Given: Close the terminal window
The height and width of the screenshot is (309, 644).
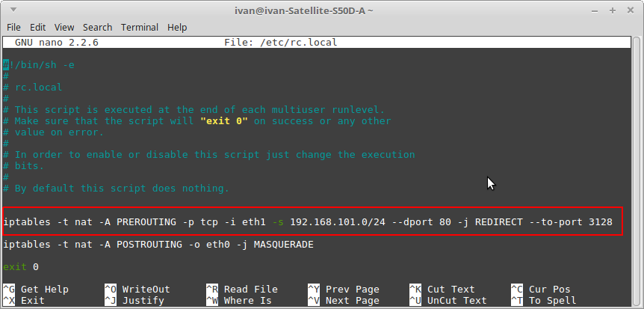Looking at the screenshot, I should click(631, 10).
